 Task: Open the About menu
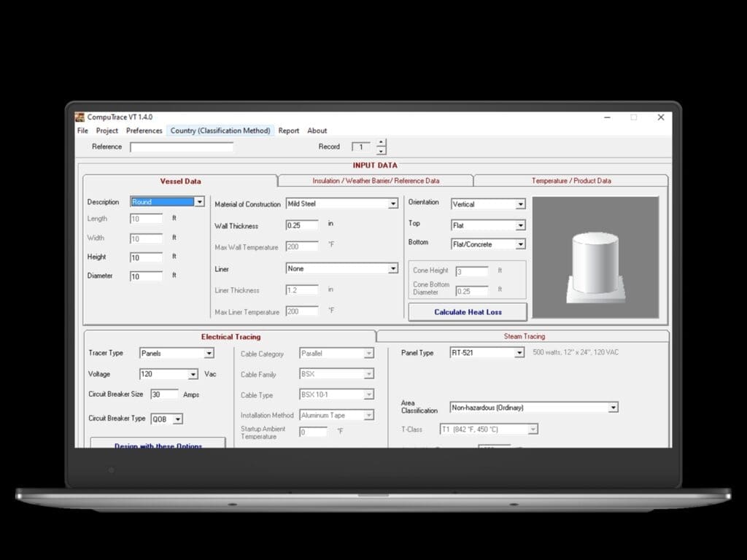pyautogui.click(x=317, y=131)
